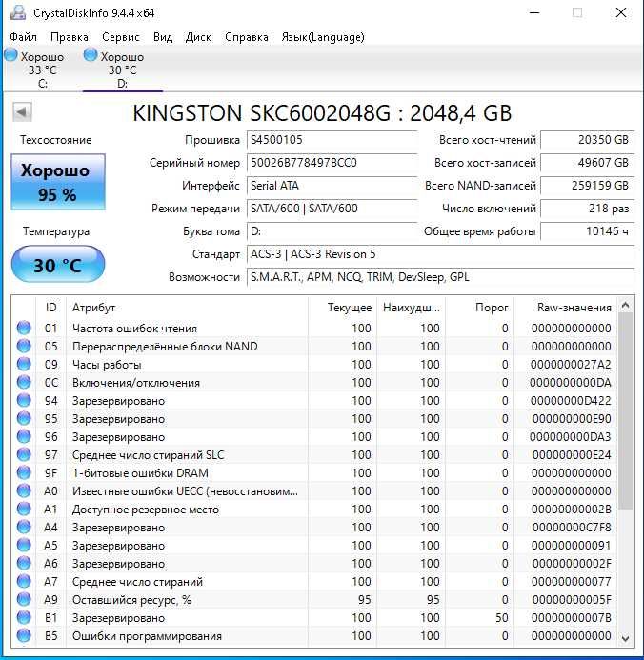644x660 pixels.
Task: Click status orb of attribute A5 row
Action: [x=24, y=545]
